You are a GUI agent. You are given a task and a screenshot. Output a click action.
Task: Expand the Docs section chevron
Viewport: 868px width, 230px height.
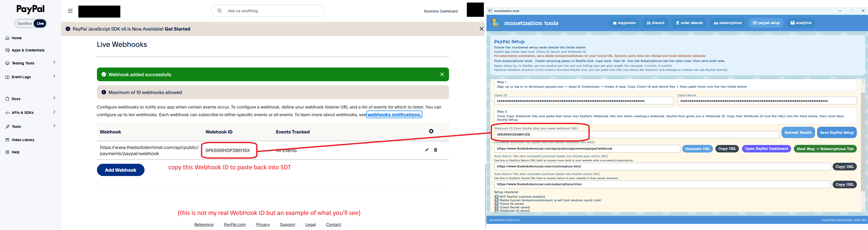(54, 98)
